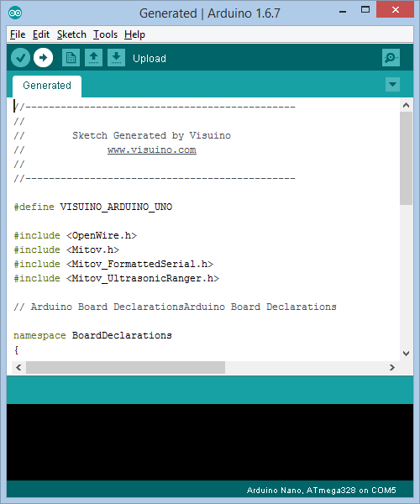Create a New sketch file icon

point(71,58)
